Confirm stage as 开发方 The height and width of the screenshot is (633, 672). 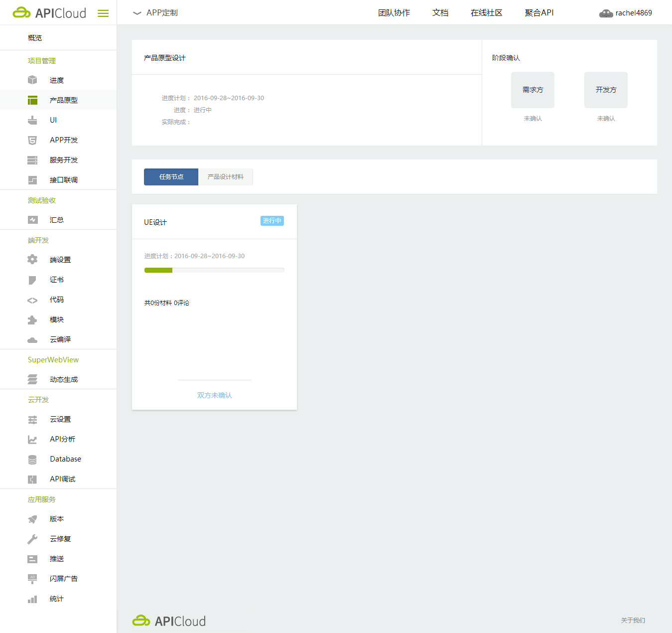[605, 90]
